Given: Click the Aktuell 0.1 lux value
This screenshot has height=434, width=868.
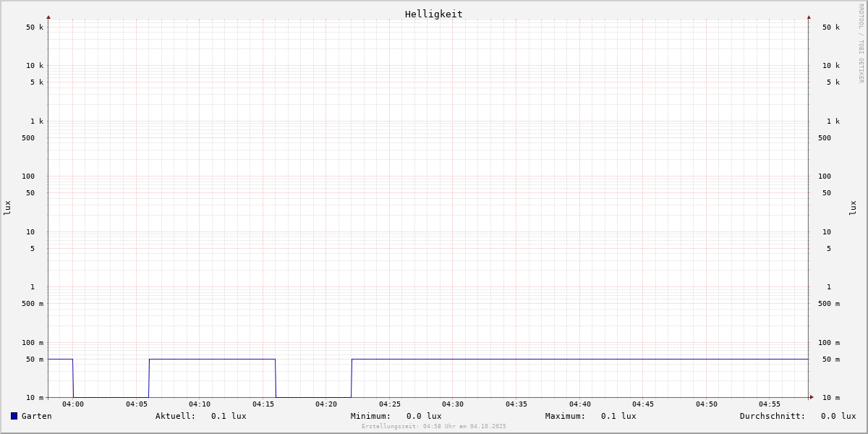Looking at the screenshot, I should click(x=228, y=416).
